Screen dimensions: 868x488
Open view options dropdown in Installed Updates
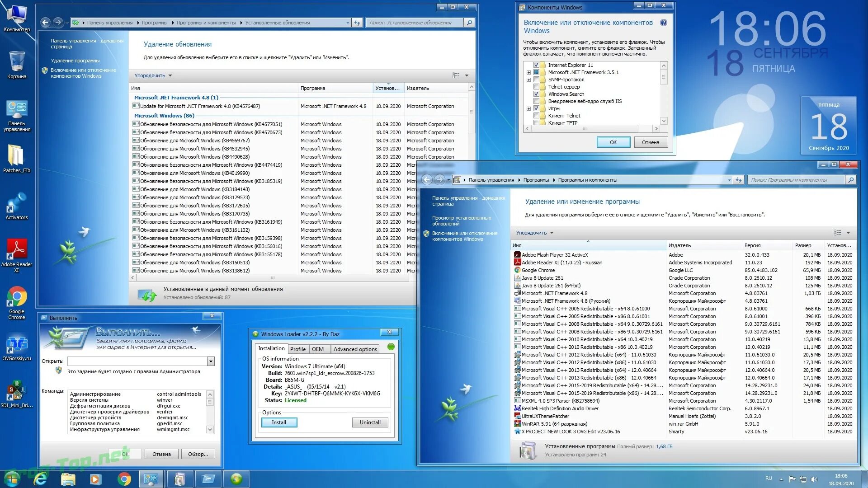point(467,75)
